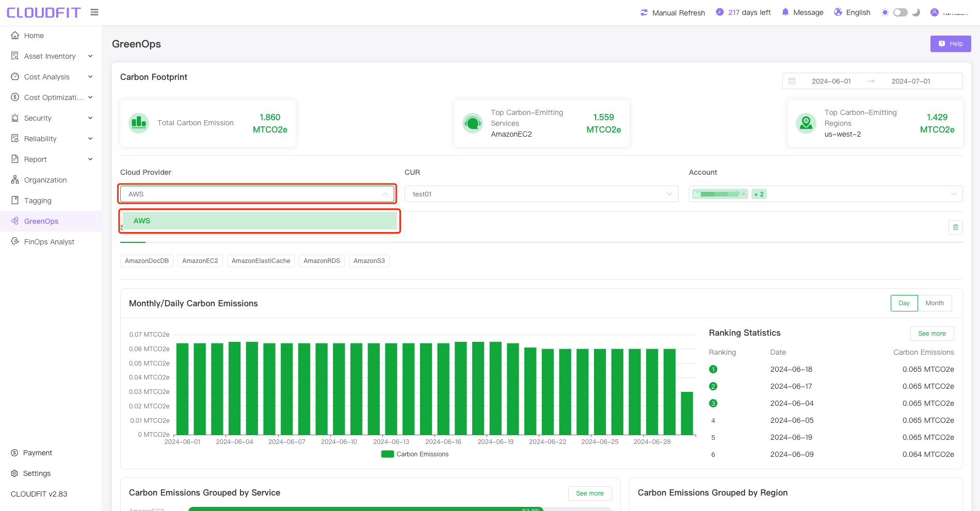Open the Tagging menu item

pyautogui.click(x=51, y=201)
